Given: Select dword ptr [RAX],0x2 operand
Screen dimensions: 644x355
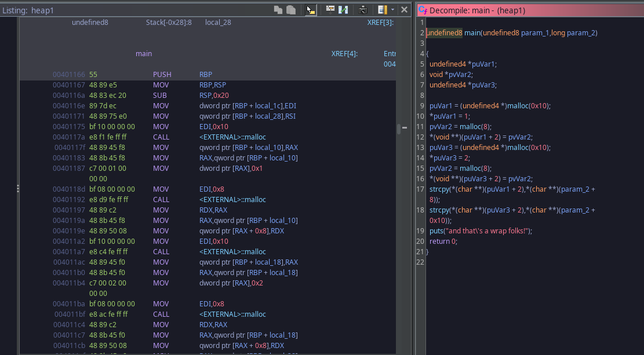Looking at the screenshot, I should (x=231, y=283).
